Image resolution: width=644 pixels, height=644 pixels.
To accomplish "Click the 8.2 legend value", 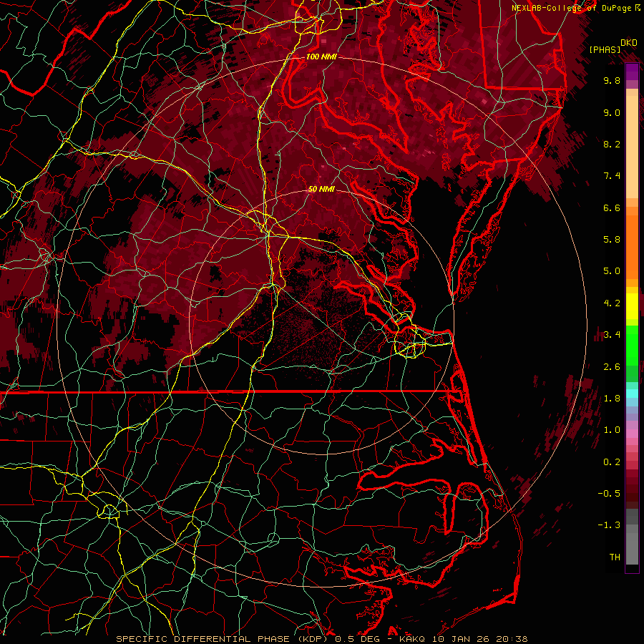I will pos(612,144).
